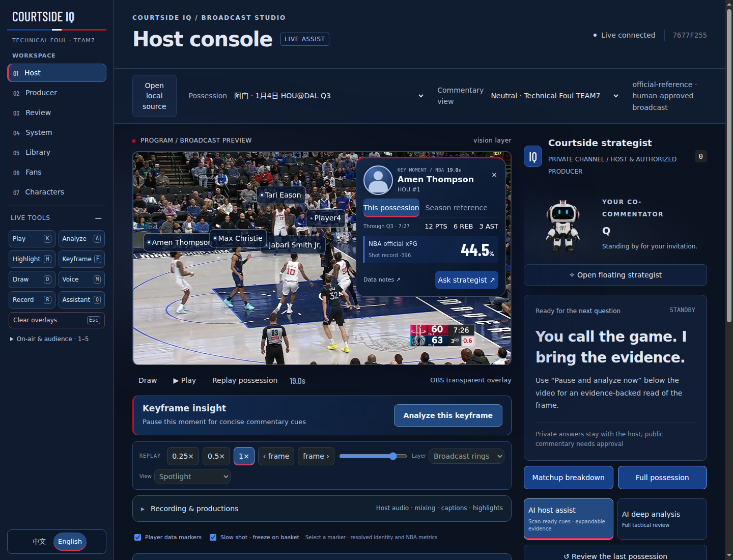Collapse the Live Tools section
This screenshot has width=733, height=560.
point(98,218)
